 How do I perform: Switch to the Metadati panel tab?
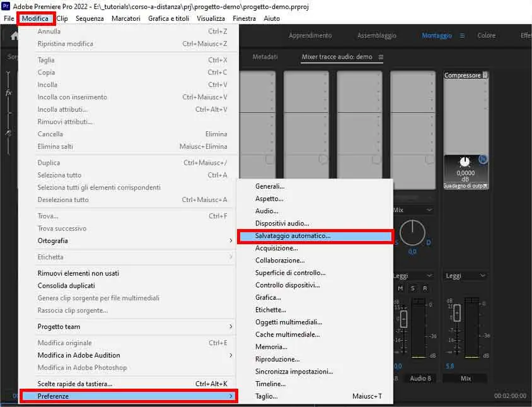click(x=265, y=57)
